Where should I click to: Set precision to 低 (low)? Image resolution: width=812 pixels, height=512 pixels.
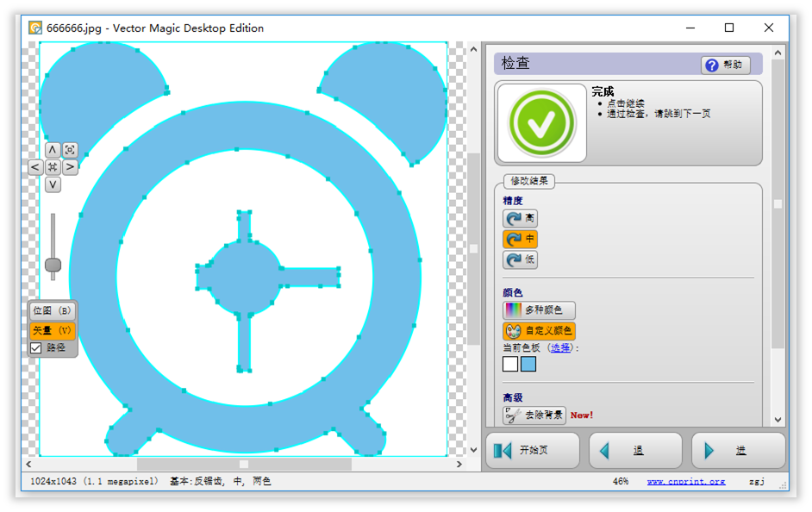[x=520, y=259]
